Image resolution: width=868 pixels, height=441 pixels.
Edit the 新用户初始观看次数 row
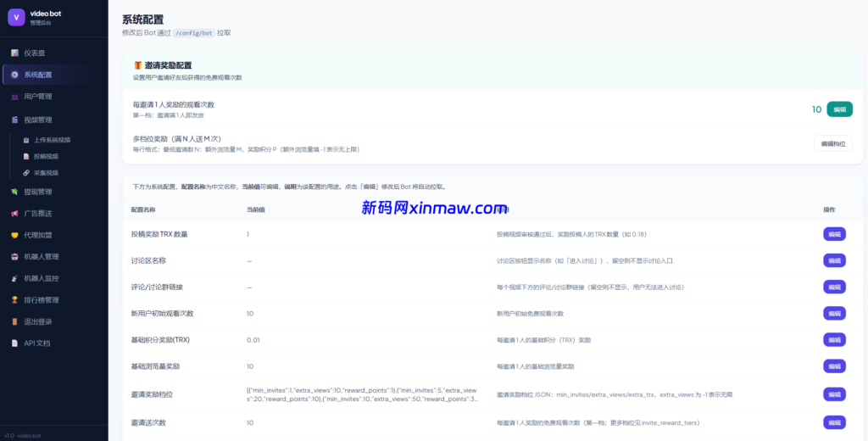(x=834, y=314)
